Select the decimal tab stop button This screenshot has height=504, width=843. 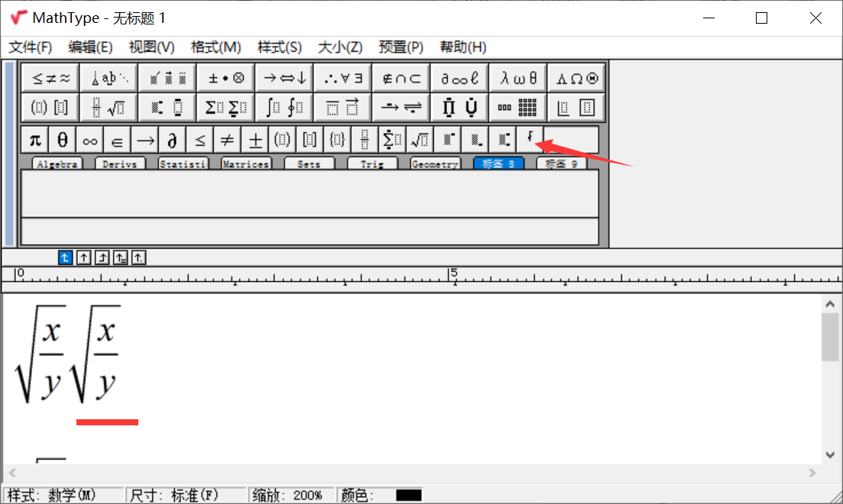click(138, 258)
